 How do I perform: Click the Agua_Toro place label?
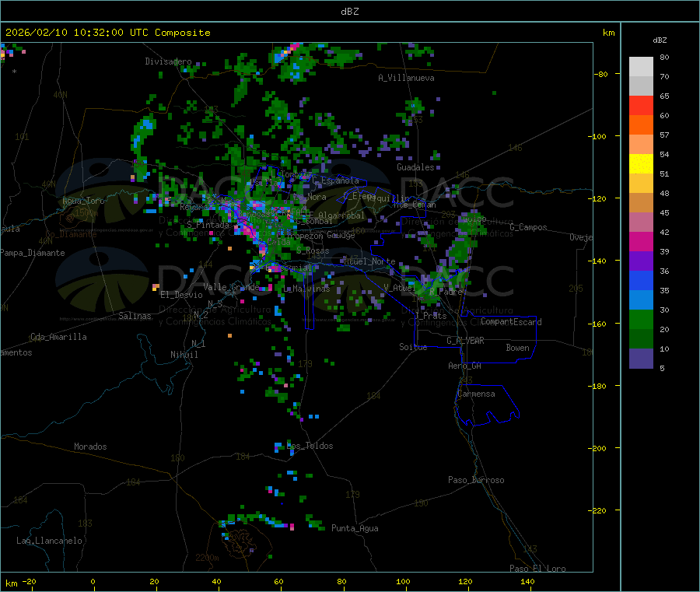coord(83,201)
